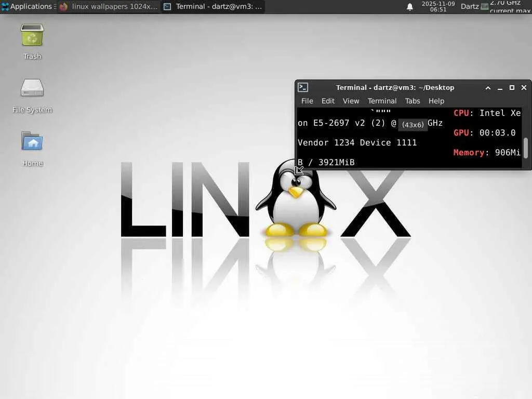Open the Dartz user menu in panel

click(x=470, y=6)
